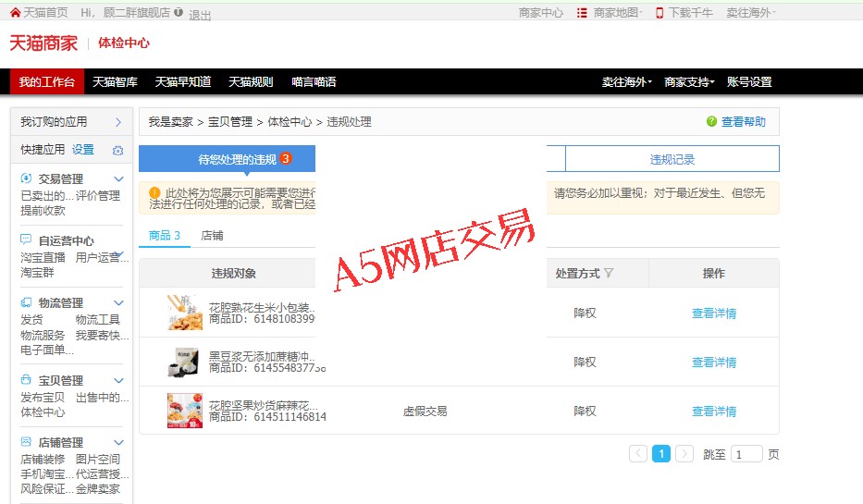Collapse the 物流管理 section chevron
Viewport: 863px width, 504px height.
(119, 302)
